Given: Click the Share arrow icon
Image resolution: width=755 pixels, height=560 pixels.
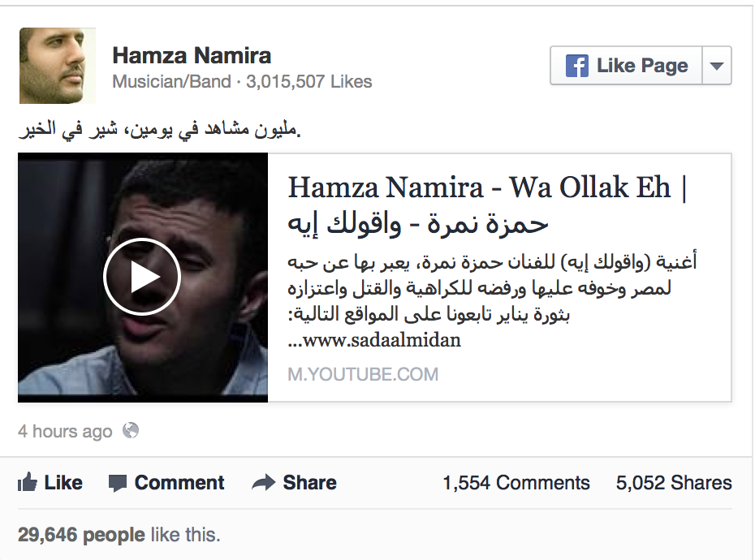Looking at the screenshot, I should tap(263, 482).
